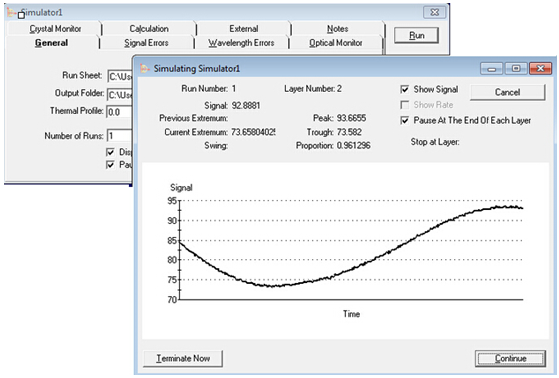Click the Number of Runs field

(x=120, y=136)
